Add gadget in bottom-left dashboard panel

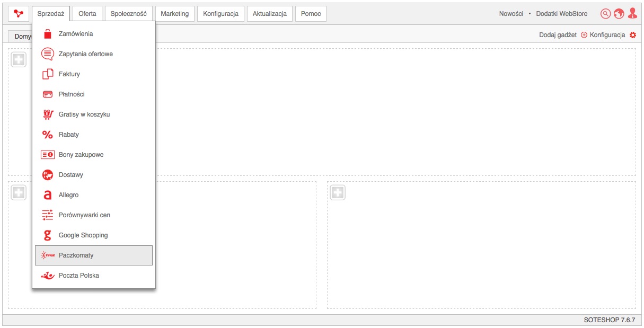tap(19, 193)
